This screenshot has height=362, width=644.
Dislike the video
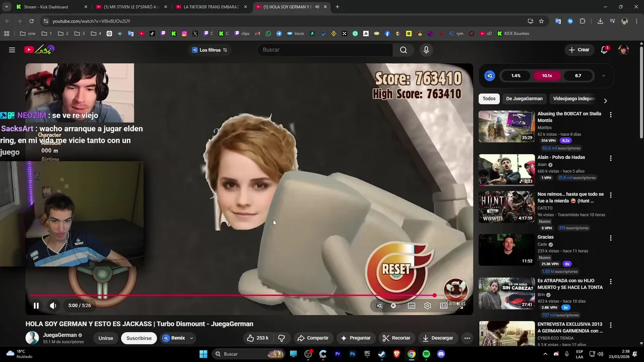[282, 338]
